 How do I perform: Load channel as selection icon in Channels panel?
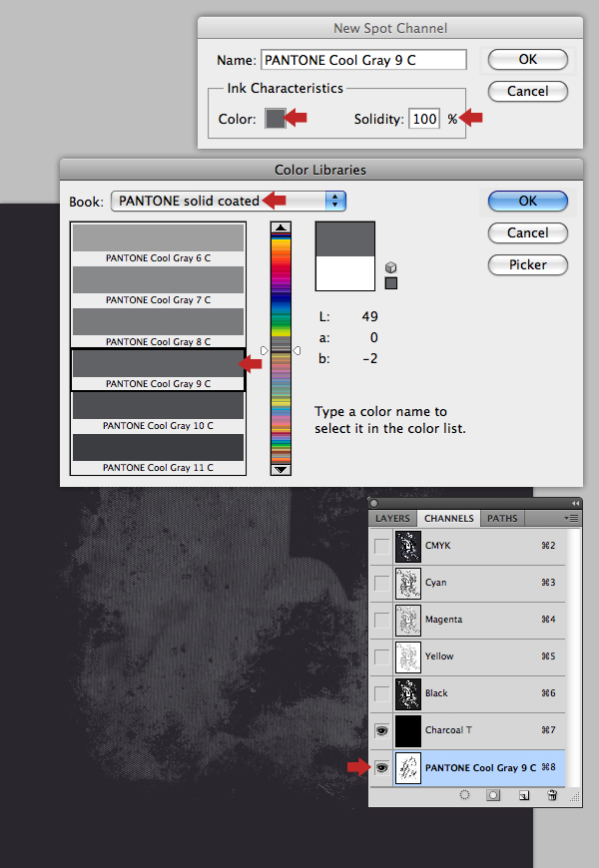pyautogui.click(x=464, y=795)
